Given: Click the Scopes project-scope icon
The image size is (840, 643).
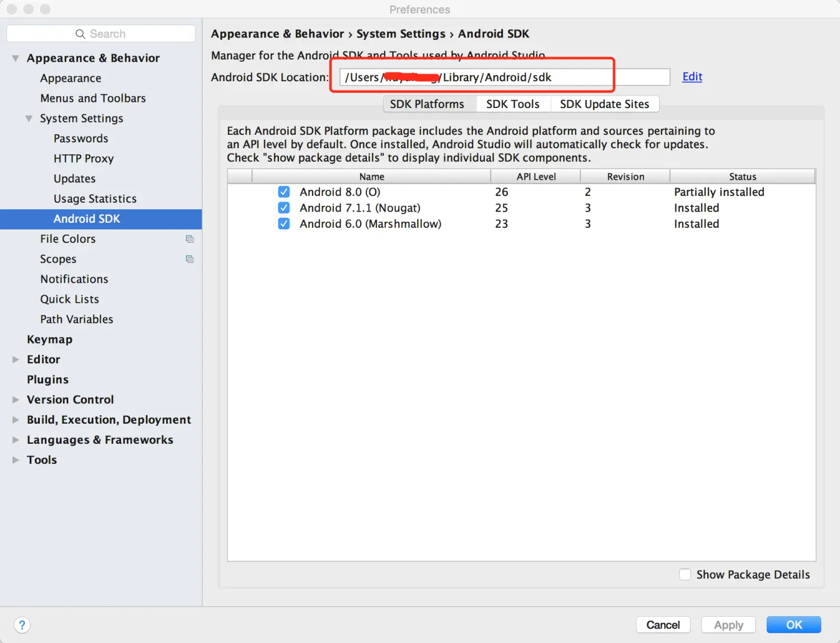Looking at the screenshot, I should point(190,259).
